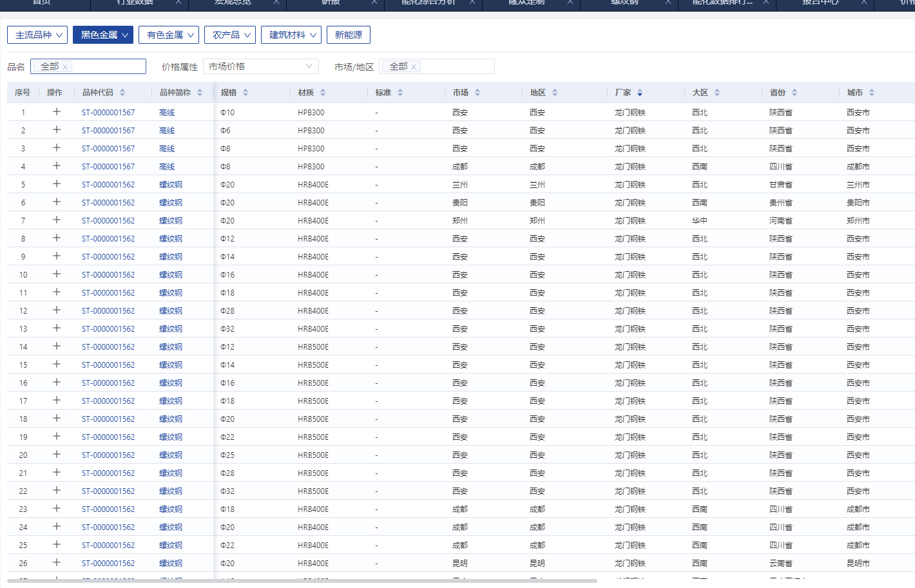
Task: Sort by the 大区 column sort arrows
Action: [717, 93]
